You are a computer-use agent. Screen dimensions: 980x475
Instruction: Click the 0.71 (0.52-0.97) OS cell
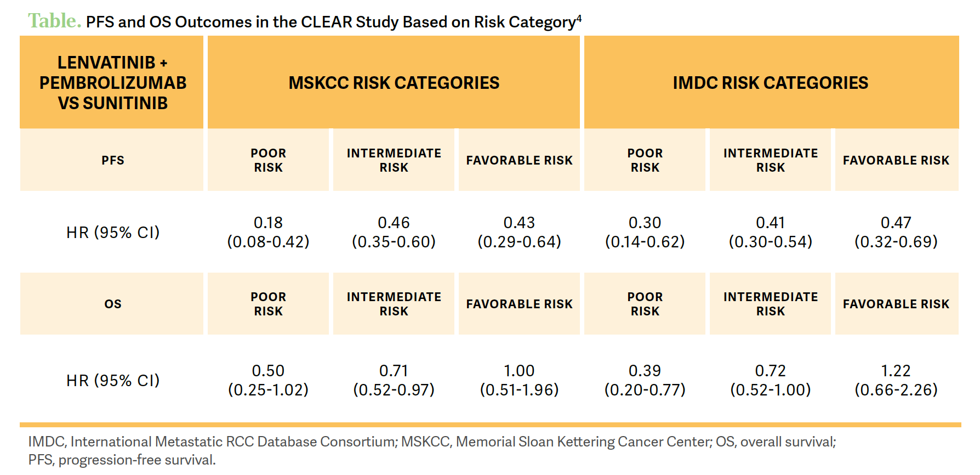click(394, 380)
